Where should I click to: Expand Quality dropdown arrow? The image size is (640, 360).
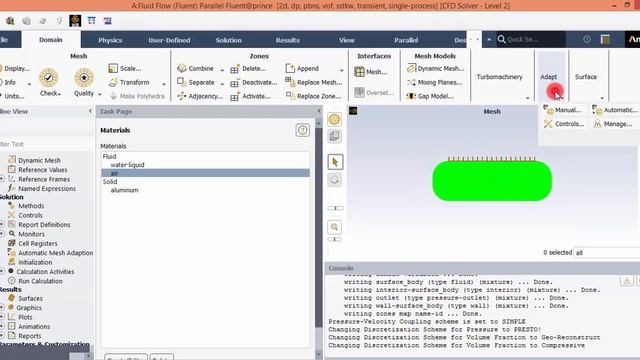point(100,94)
